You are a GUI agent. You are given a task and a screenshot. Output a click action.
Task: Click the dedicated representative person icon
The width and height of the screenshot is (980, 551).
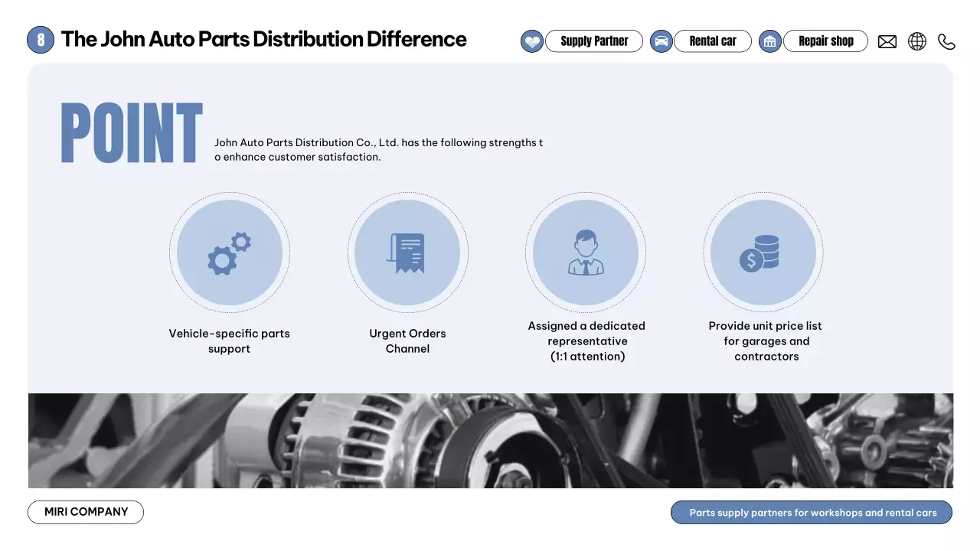point(586,253)
